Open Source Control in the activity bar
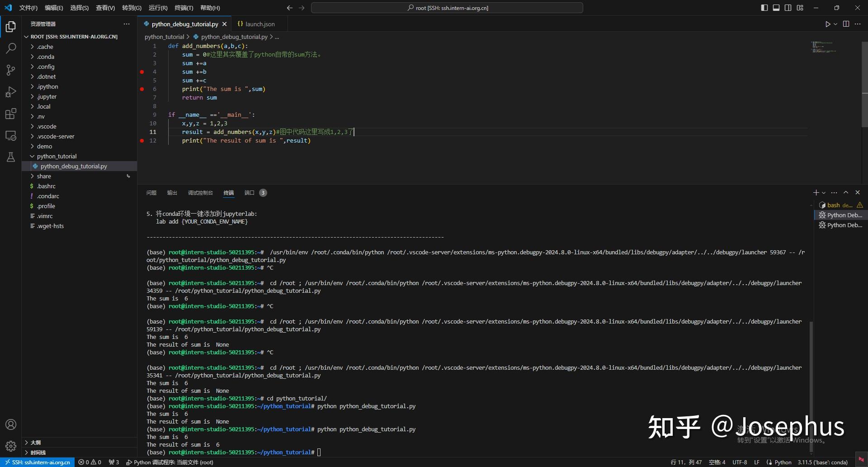The image size is (868, 467). tap(10, 70)
